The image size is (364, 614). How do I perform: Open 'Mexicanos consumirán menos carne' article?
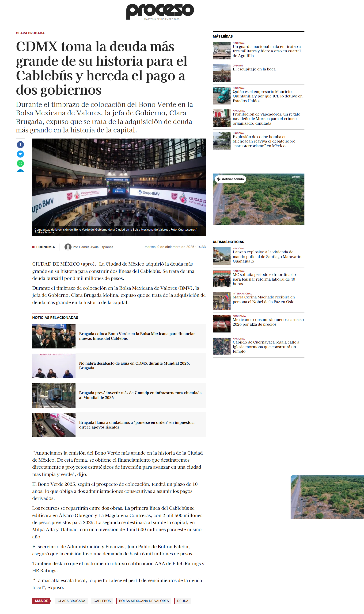(x=268, y=322)
